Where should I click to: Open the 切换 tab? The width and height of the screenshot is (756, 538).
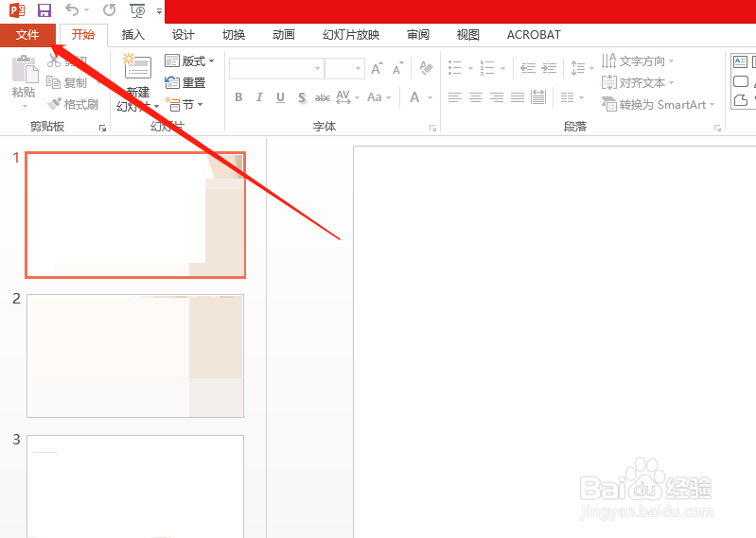(x=234, y=35)
